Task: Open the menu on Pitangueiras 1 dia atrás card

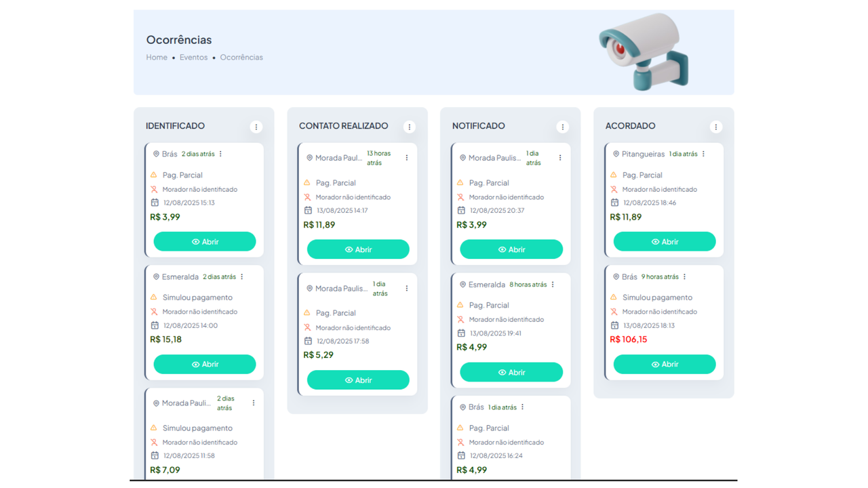Action: 704,154
